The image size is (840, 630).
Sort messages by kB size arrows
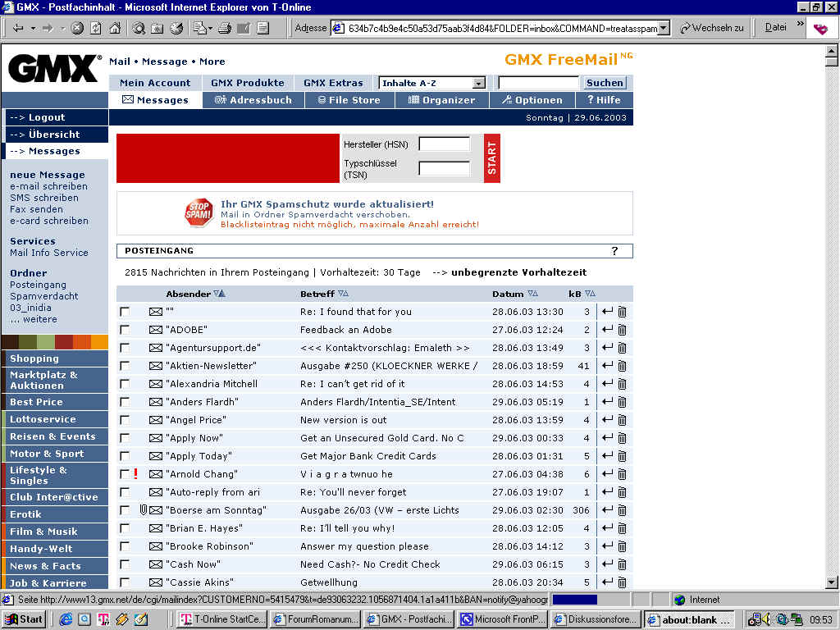click(x=590, y=294)
